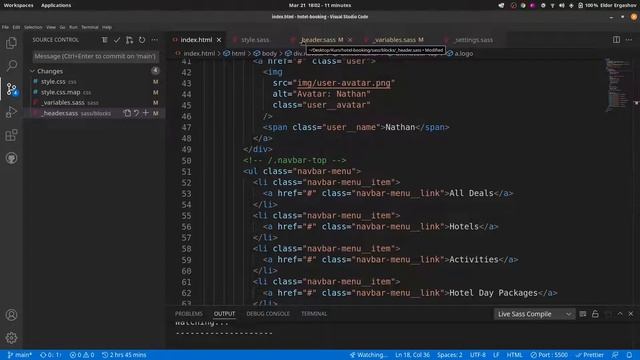Change encoding via UTF-8 status item
The image size is (640, 360).
478,355
